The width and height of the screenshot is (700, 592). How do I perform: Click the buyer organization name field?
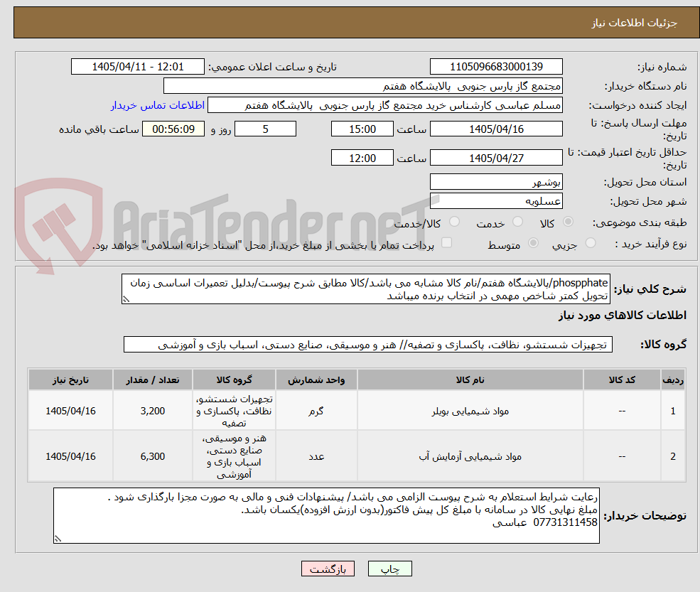click(363, 86)
